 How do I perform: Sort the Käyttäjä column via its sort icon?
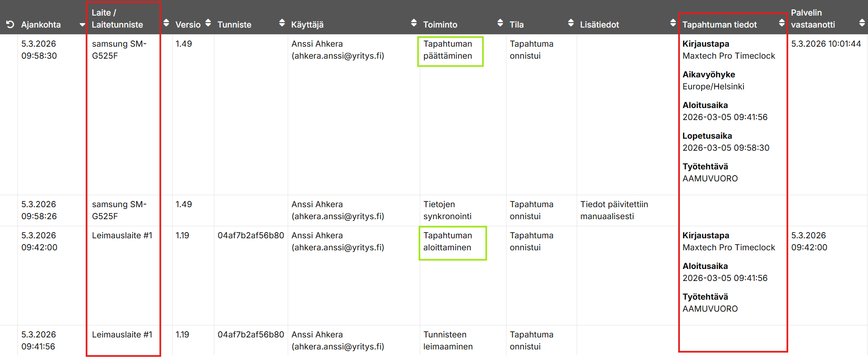pyautogui.click(x=414, y=23)
